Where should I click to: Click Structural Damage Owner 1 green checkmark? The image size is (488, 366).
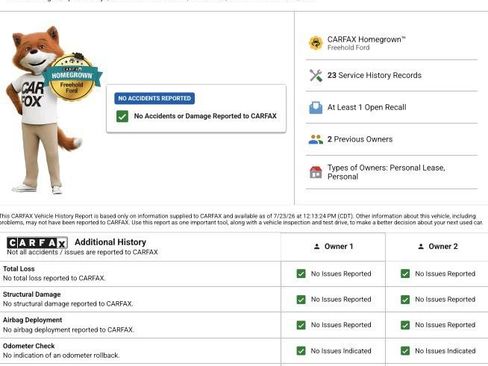pyautogui.click(x=301, y=299)
